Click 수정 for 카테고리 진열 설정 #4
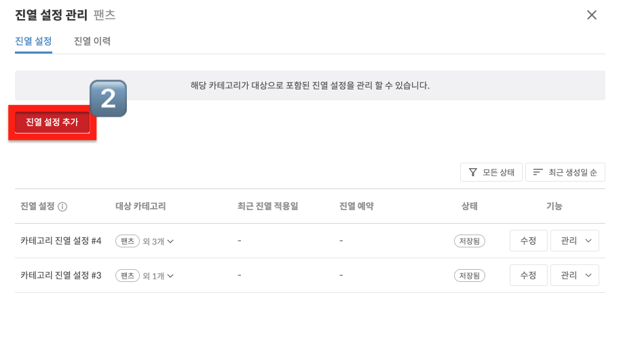Image resolution: width=621 pixels, height=364 pixels. coord(528,241)
